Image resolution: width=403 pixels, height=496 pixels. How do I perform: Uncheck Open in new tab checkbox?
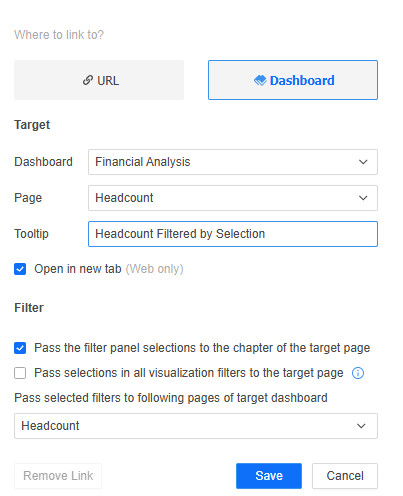click(20, 269)
